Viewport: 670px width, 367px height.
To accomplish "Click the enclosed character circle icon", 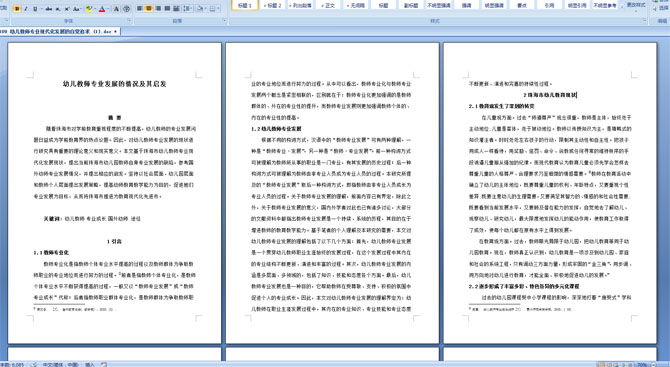I will click(x=126, y=9).
